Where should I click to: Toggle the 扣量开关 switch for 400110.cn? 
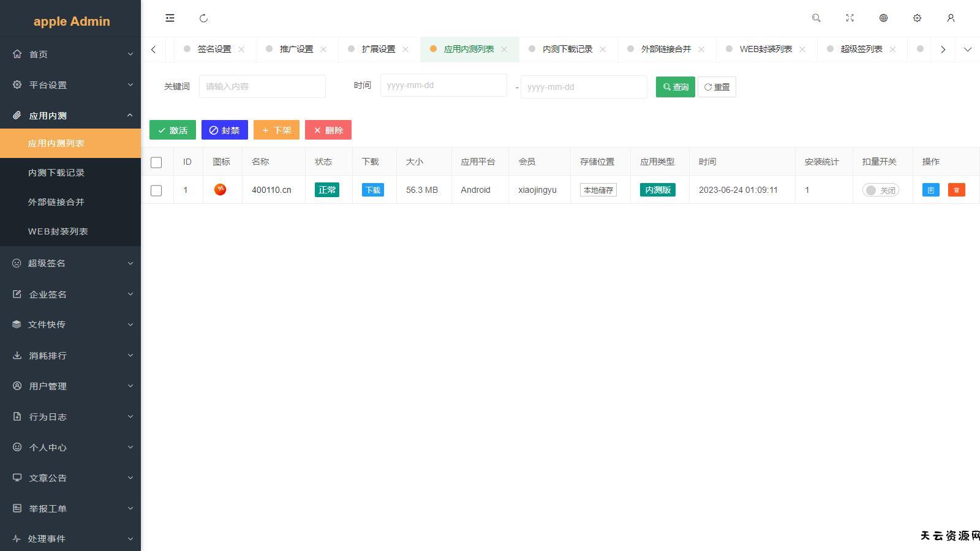coord(880,190)
